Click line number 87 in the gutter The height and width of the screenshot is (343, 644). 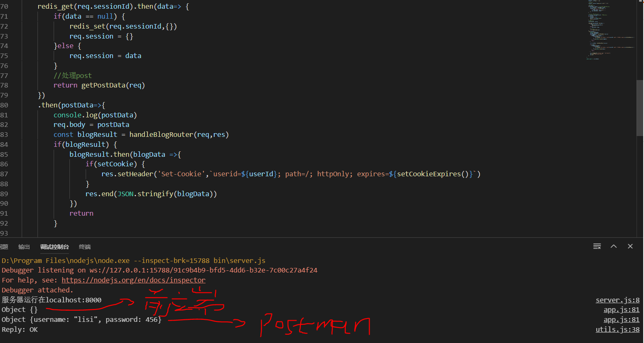click(4, 174)
